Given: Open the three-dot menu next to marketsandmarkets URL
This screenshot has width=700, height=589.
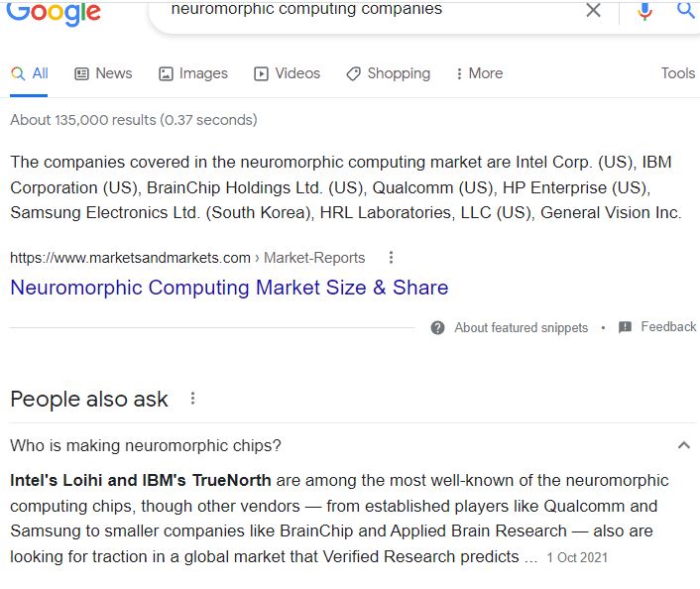Looking at the screenshot, I should pos(391,257).
